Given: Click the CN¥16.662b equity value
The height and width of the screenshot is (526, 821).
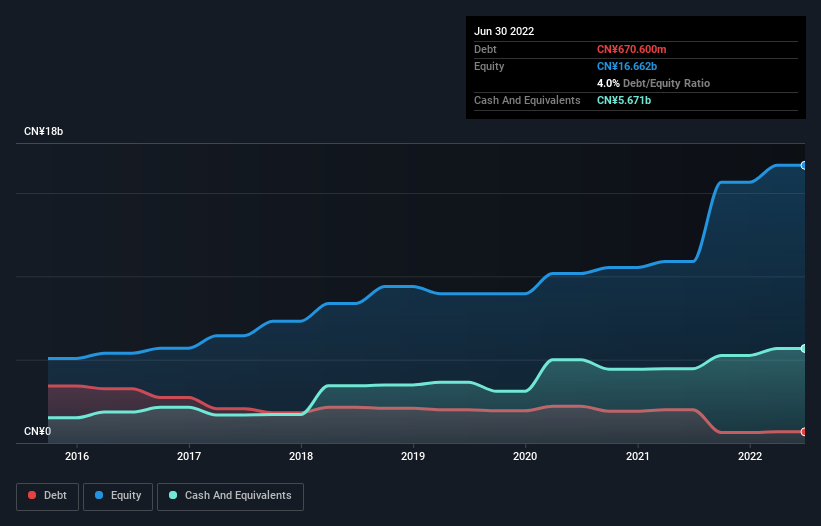Looking at the screenshot, I should click(x=627, y=66).
